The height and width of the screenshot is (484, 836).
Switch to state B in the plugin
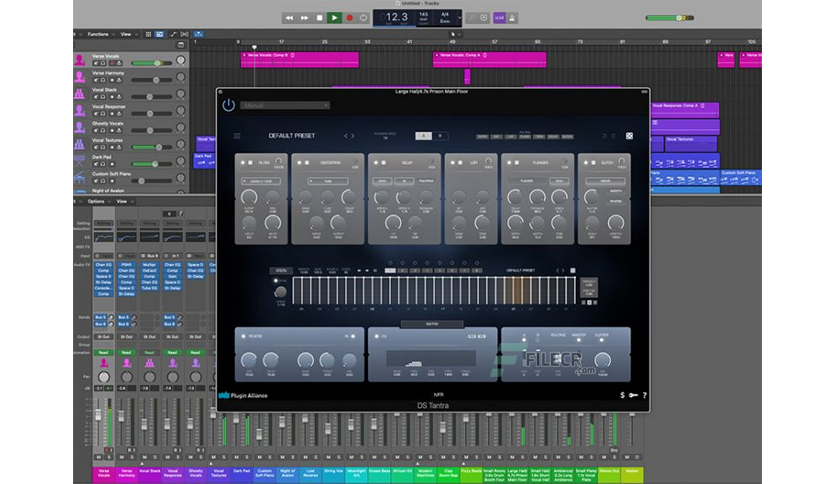(x=440, y=136)
